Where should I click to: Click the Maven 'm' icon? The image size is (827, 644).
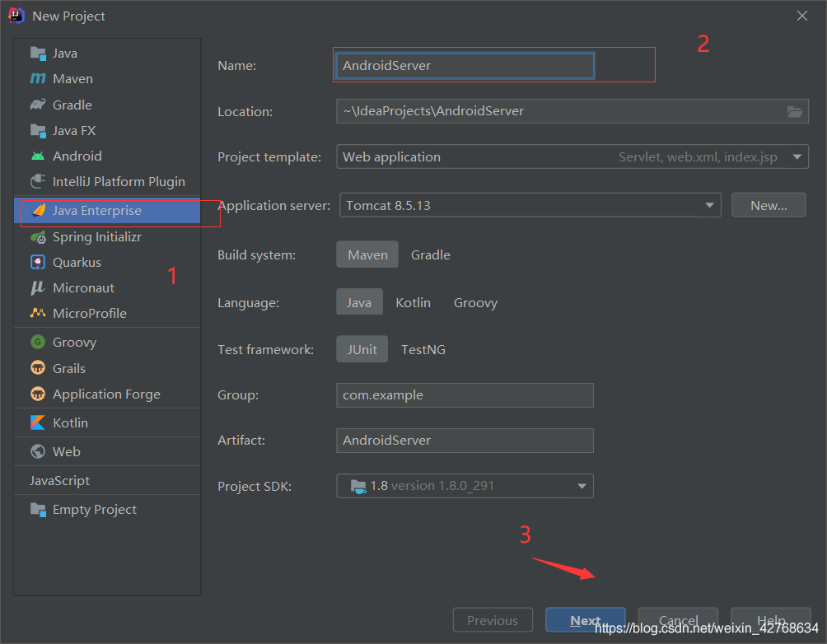tap(38, 78)
